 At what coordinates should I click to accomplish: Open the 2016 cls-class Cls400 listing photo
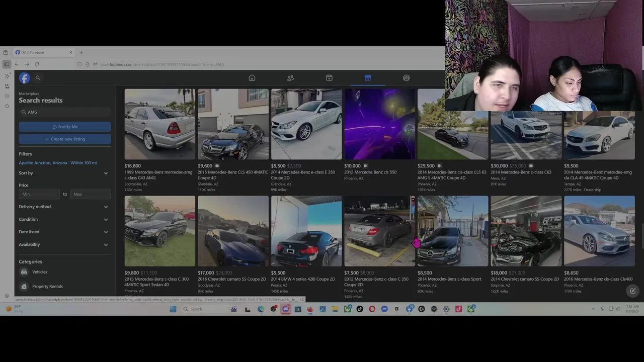[x=599, y=231]
